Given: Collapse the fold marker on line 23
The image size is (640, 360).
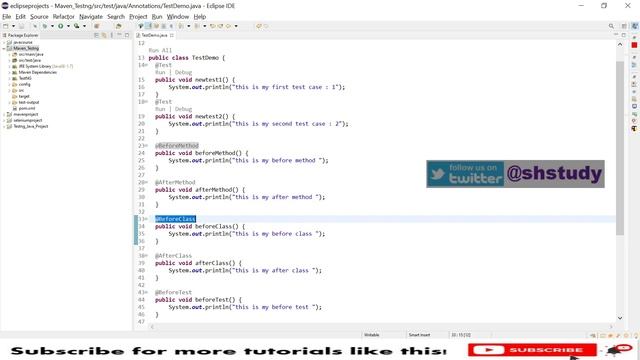Looking at the screenshot, I should 147,146.
